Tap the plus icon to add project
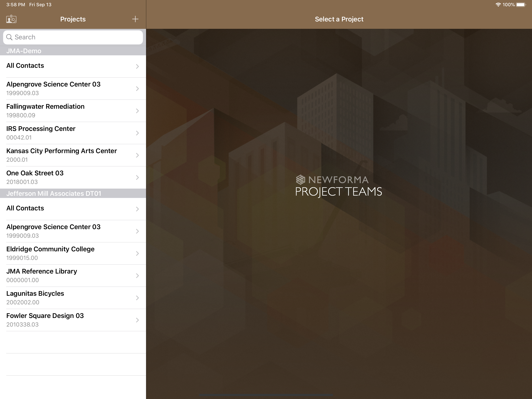This screenshot has height=399, width=532. coord(135,19)
